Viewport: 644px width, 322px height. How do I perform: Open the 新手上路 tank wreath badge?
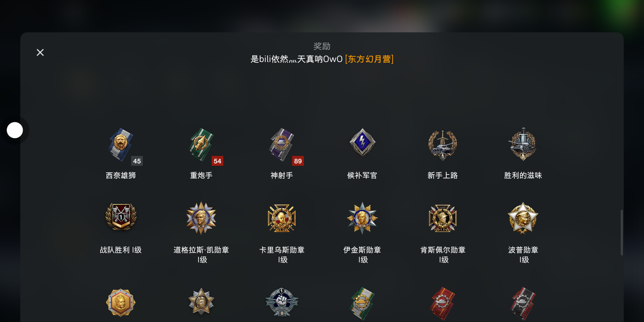(443, 145)
